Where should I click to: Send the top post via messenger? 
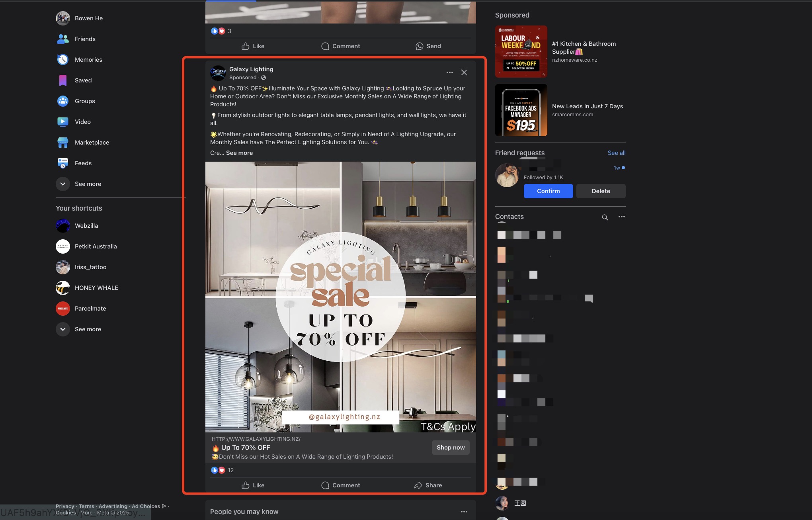[x=428, y=46]
